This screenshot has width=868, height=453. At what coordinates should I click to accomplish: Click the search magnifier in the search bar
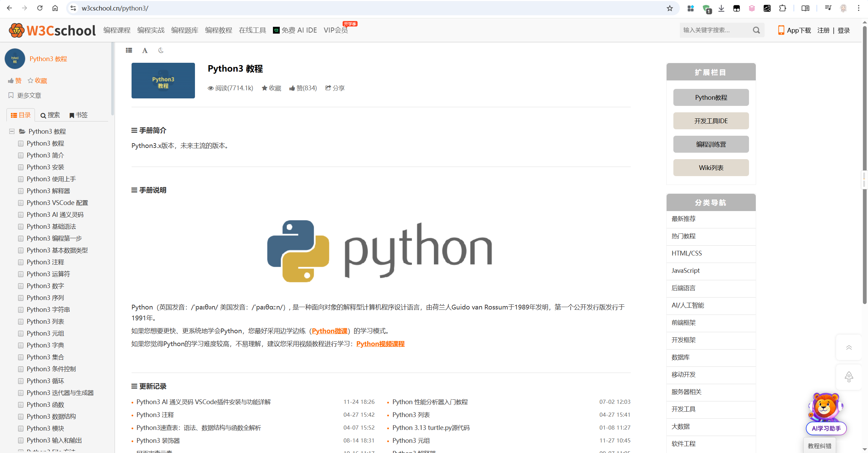756,30
